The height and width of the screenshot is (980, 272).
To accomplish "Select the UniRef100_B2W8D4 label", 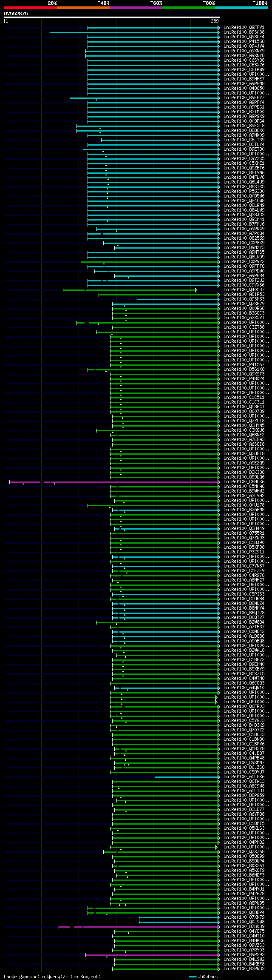I will coord(244,622).
